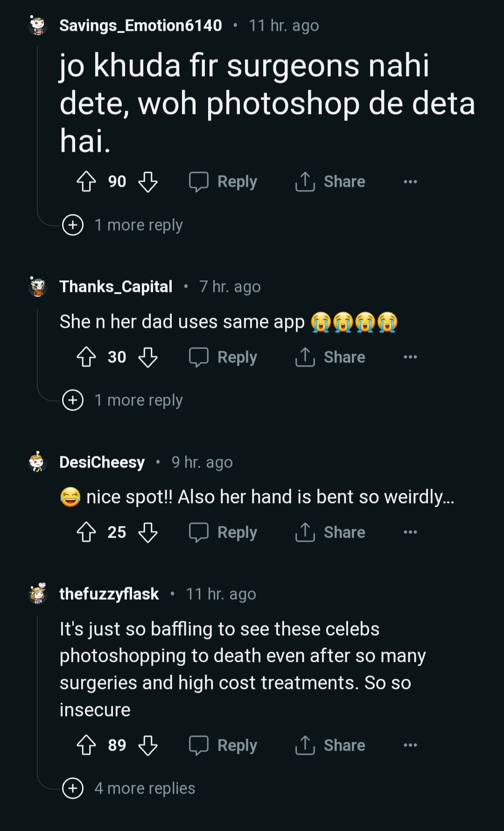Downvote the DesiCheesy comment
The image size is (504, 831).
pyautogui.click(x=148, y=533)
